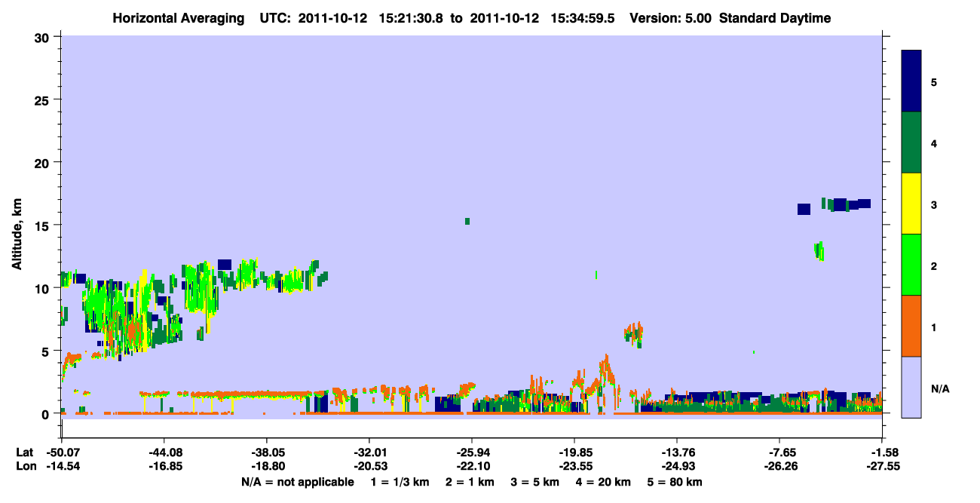The width and height of the screenshot is (980, 503).
Task: Click the dark blue level 5 colorbar segment
Action: (x=911, y=81)
